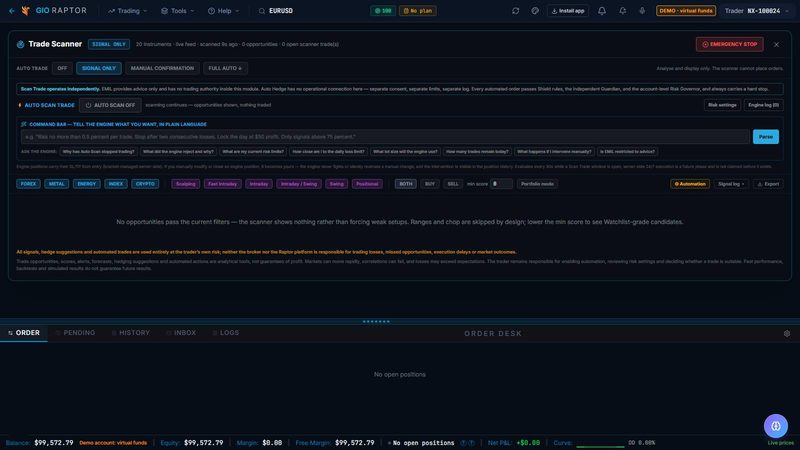This screenshot has width=800, height=450.
Task: Select SIGNAL ONLY auto trade mode
Action: (x=99, y=68)
